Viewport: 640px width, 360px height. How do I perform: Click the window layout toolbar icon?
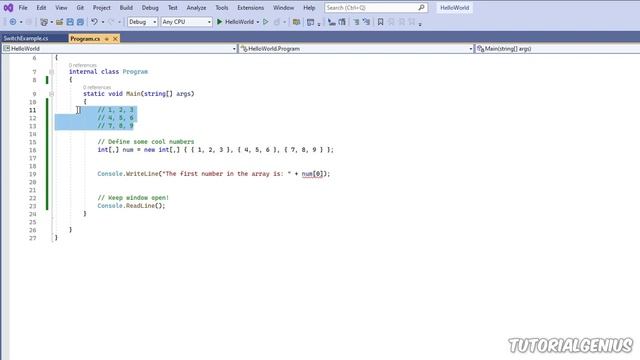click(311, 22)
